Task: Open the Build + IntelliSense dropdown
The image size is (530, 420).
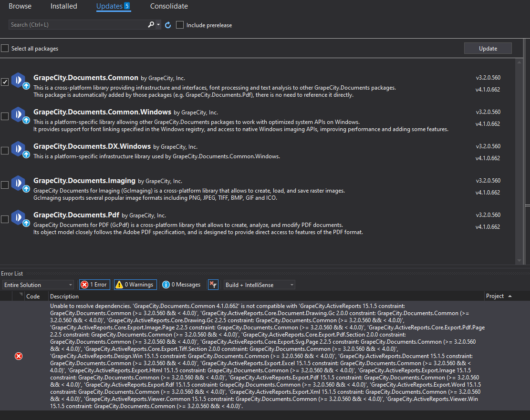Action: [259, 285]
